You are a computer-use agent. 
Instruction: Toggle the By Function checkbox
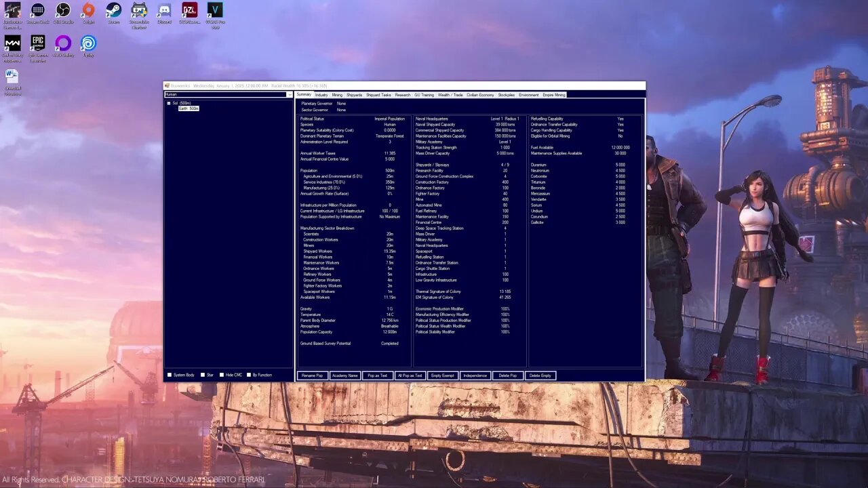(x=249, y=375)
